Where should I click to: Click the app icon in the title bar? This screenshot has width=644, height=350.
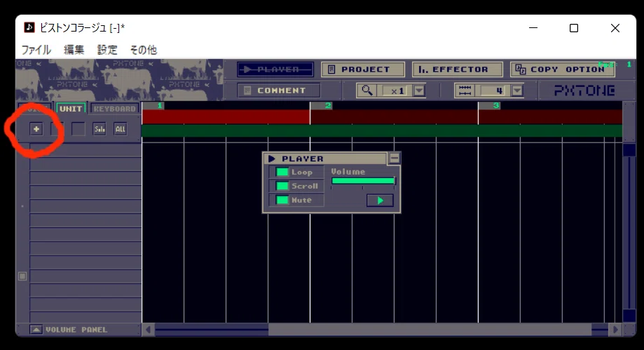pyautogui.click(x=29, y=27)
